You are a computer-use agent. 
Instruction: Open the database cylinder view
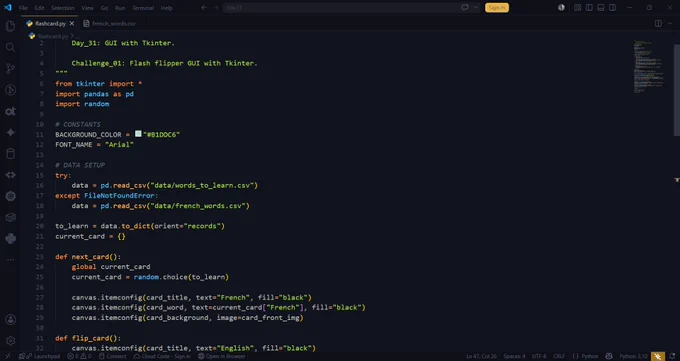tap(10, 154)
